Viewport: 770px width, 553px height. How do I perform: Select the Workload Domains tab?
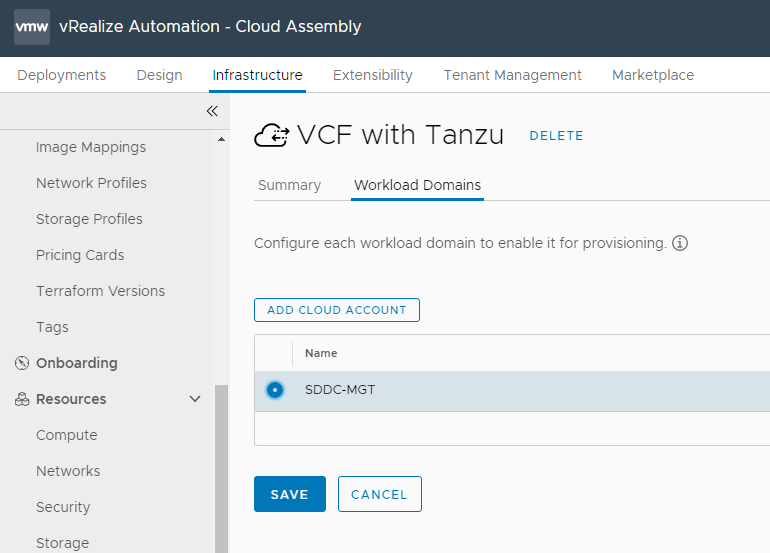[417, 185]
